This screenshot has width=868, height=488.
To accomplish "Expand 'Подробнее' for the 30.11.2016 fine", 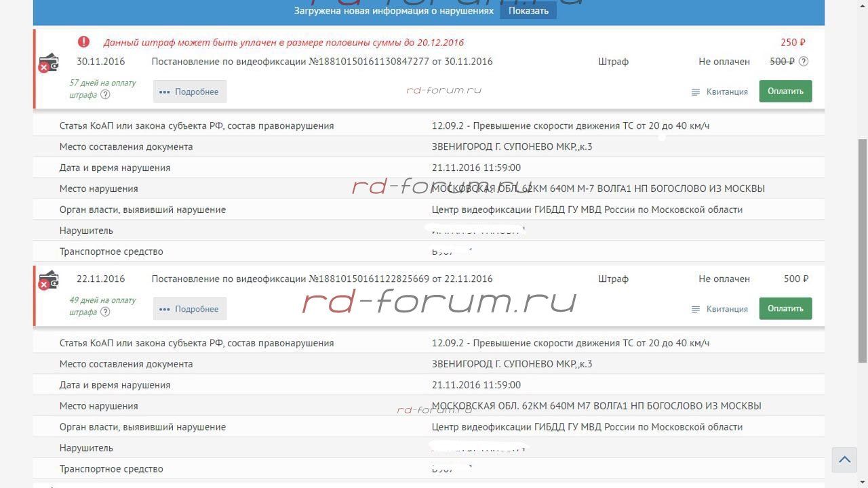I will point(190,91).
